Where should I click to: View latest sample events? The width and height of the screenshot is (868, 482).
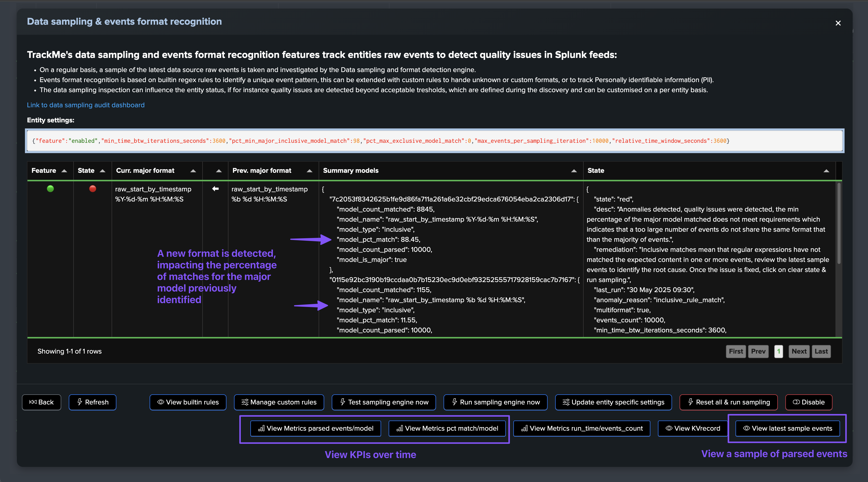pyautogui.click(x=787, y=428)
